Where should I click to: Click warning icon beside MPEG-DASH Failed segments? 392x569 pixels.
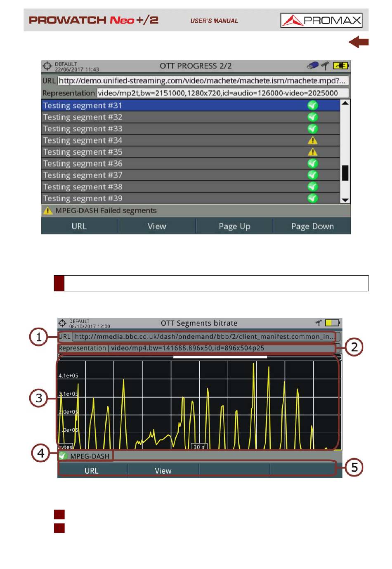pos(48,211)
